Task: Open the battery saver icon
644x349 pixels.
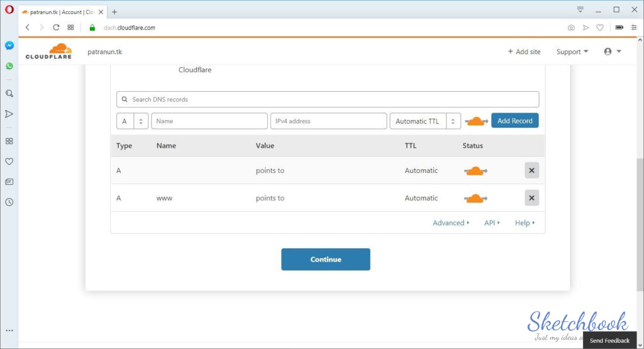Action: [619, 28]
